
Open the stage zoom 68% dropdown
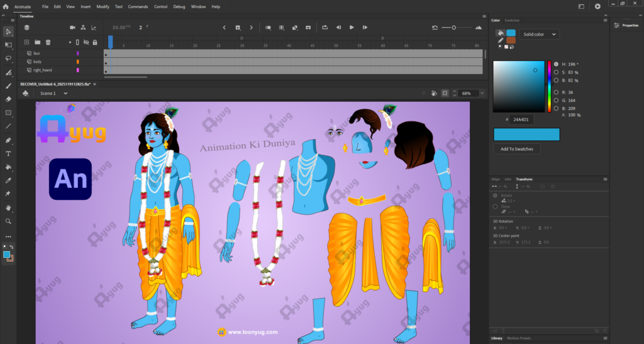482,93
